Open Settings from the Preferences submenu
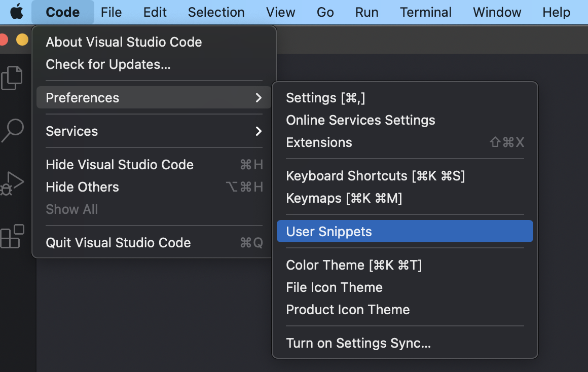Image resolution: width=588 pixels, height=372 pixels. pyautogui.click(x=325, y=98)
